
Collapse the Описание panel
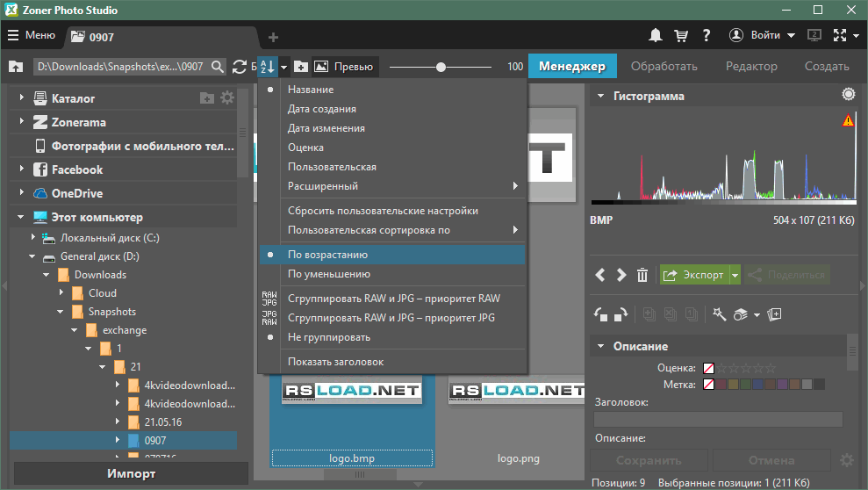point(600,346)
